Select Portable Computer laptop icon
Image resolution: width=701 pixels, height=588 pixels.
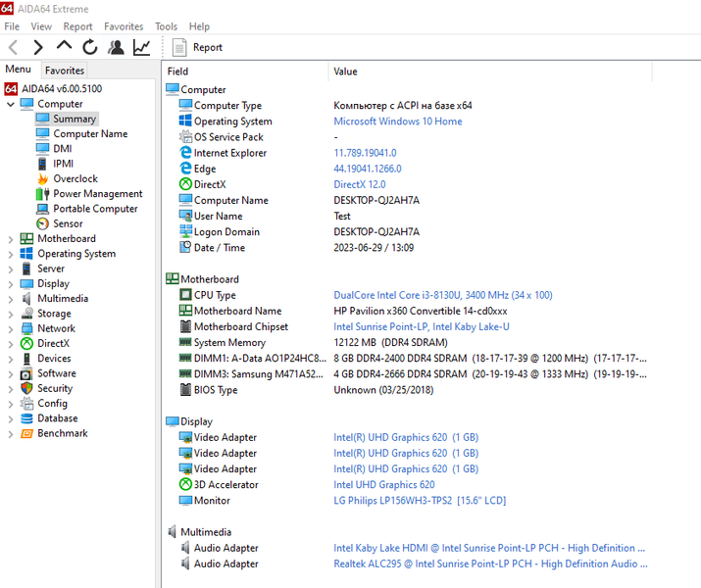42,209
